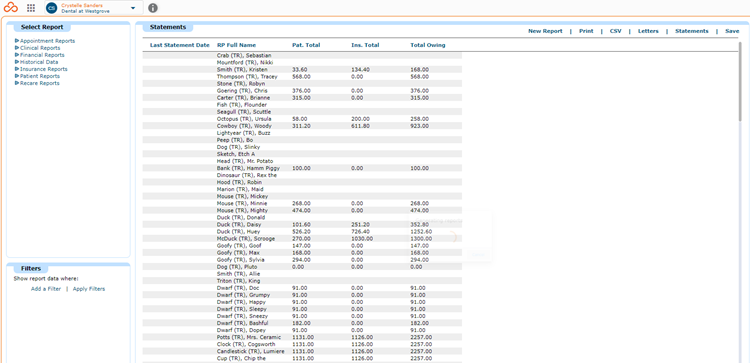
Task: Expand the Recare Reports group
Action: 40,83
